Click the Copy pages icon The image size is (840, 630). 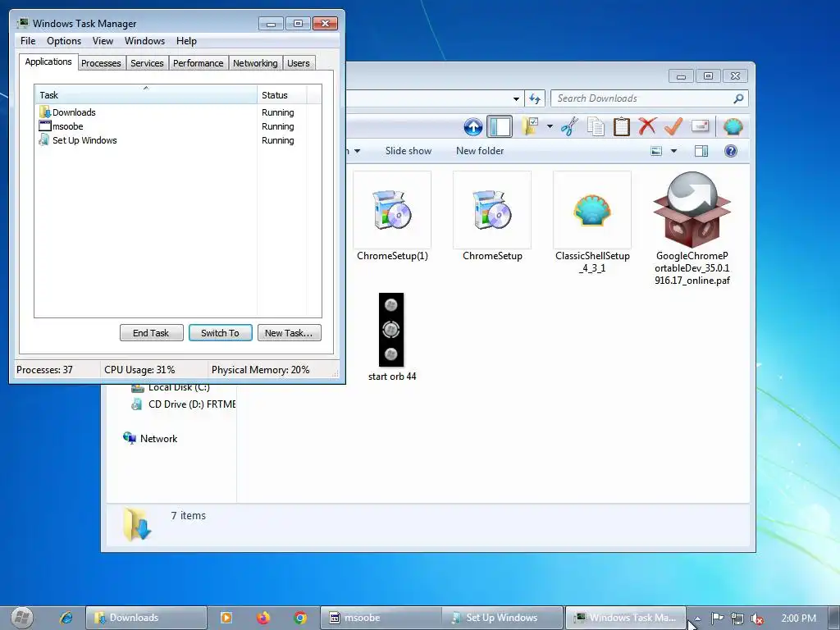(596, 127)
